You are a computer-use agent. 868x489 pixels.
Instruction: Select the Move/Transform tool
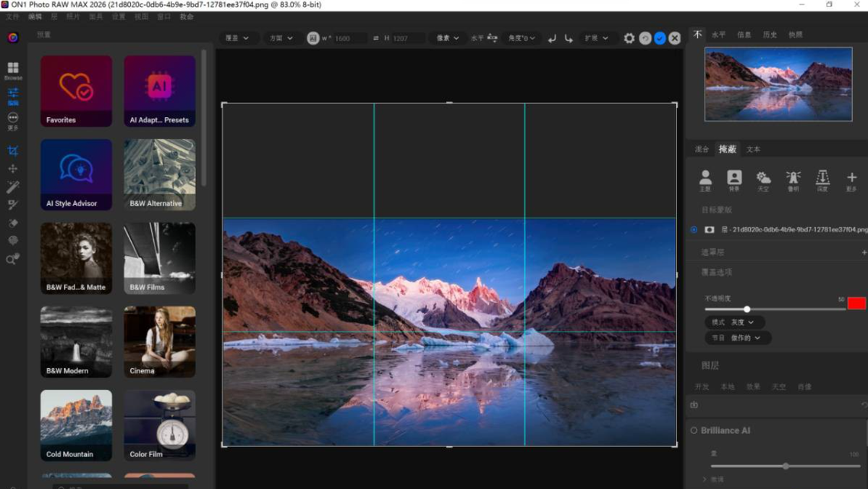coord(13,169)
